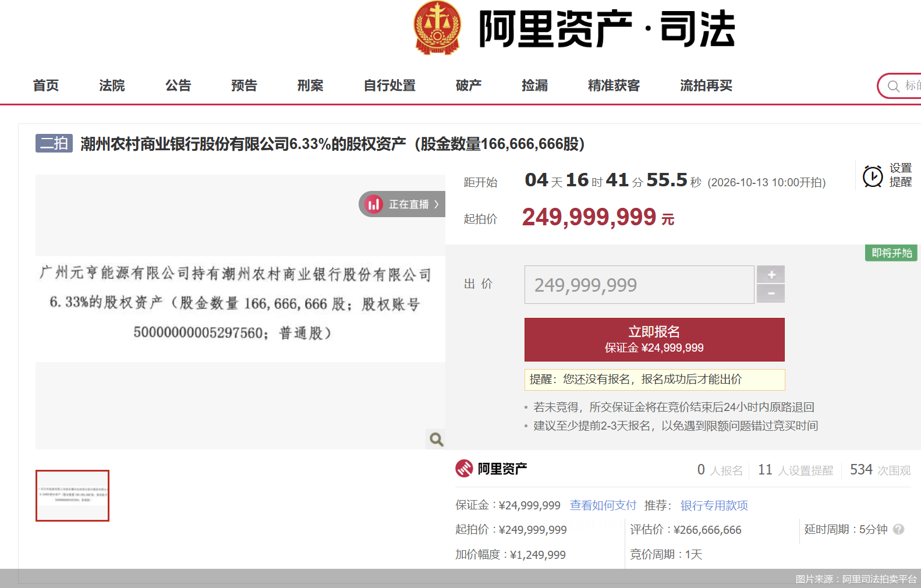This screenshot has height=588, width=921.
Task: Click the 0 人报名 count
Action: click(720, 470)
